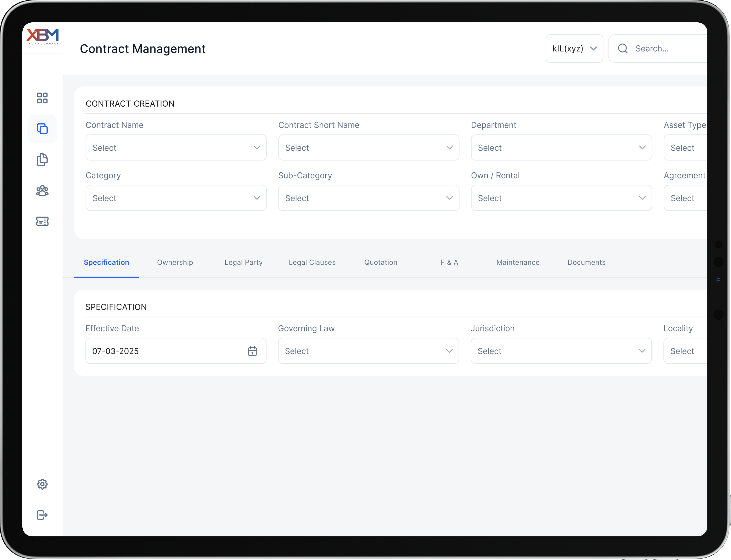
Task: Open settings gear icon in sidebar
Action: click(42, 484)
